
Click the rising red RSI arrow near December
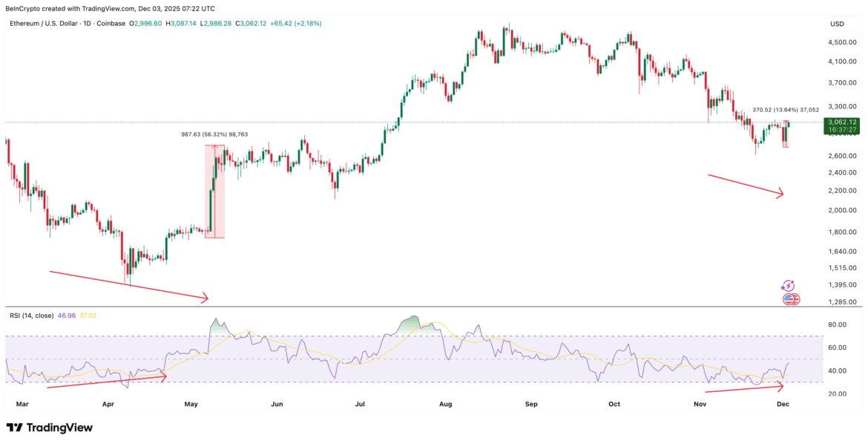click(744, 388)
